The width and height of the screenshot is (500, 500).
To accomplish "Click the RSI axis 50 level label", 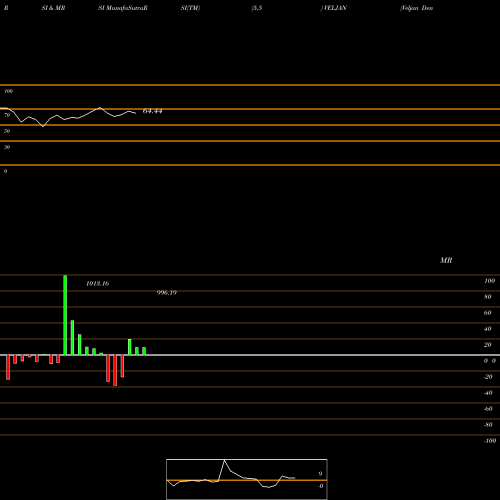I will click(7, 131).
